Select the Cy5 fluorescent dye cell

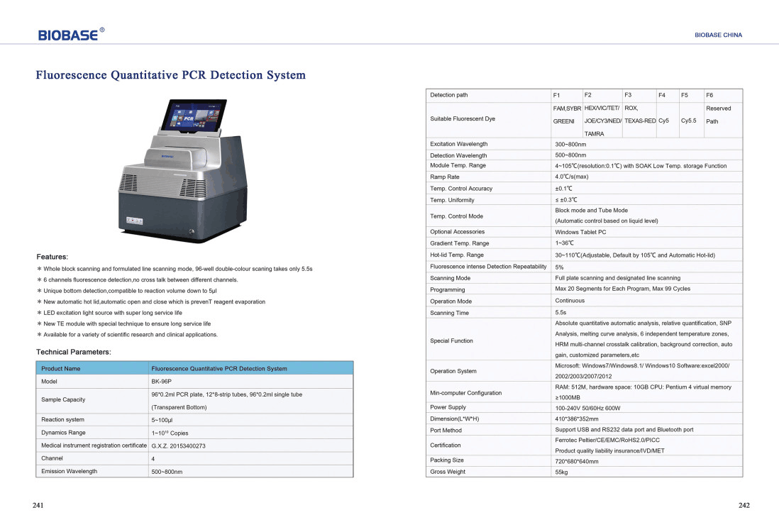click(x=664, y=120)
